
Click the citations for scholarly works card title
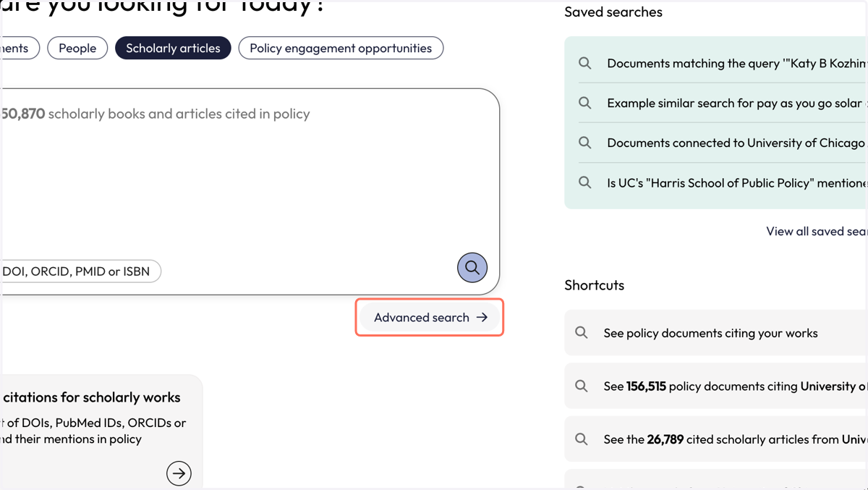coord(90,397)
